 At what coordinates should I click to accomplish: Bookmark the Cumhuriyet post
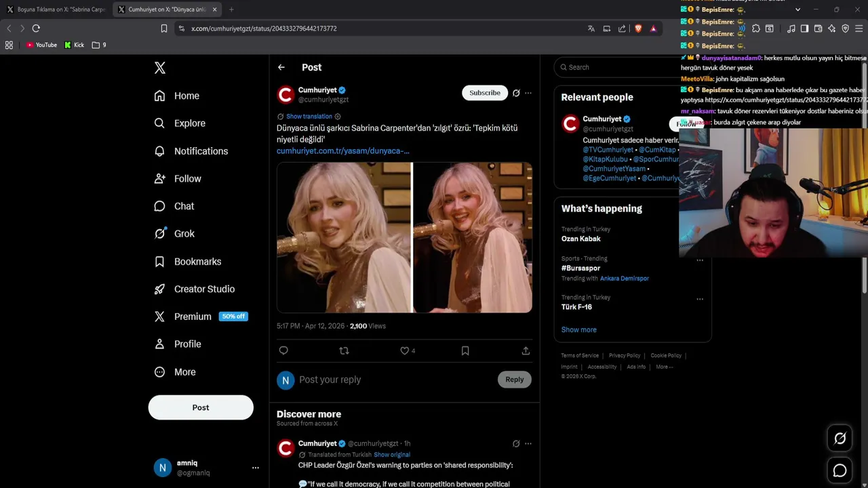click(x=465, y=350)
